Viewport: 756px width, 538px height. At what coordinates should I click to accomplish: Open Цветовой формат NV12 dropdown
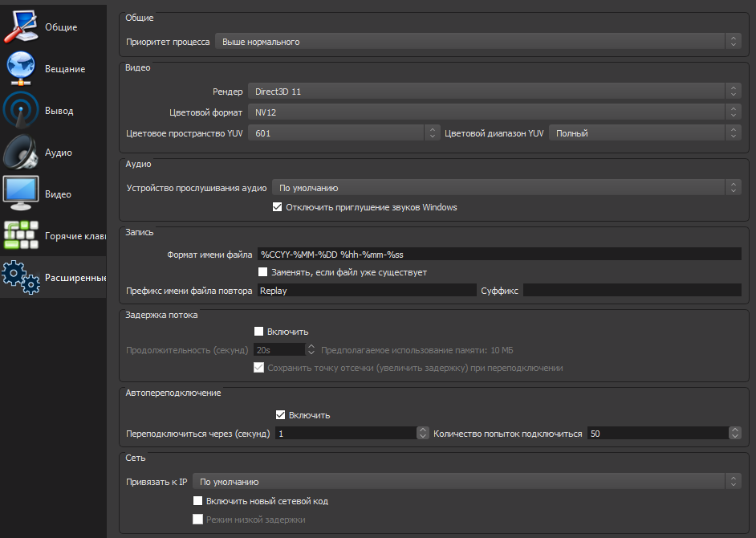coord(494,112)
